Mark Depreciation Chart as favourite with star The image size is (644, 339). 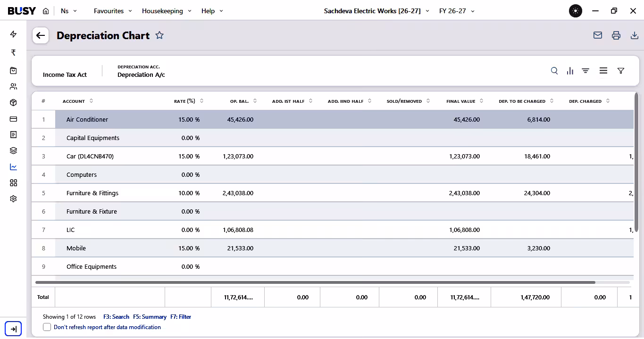pos(159,35)
